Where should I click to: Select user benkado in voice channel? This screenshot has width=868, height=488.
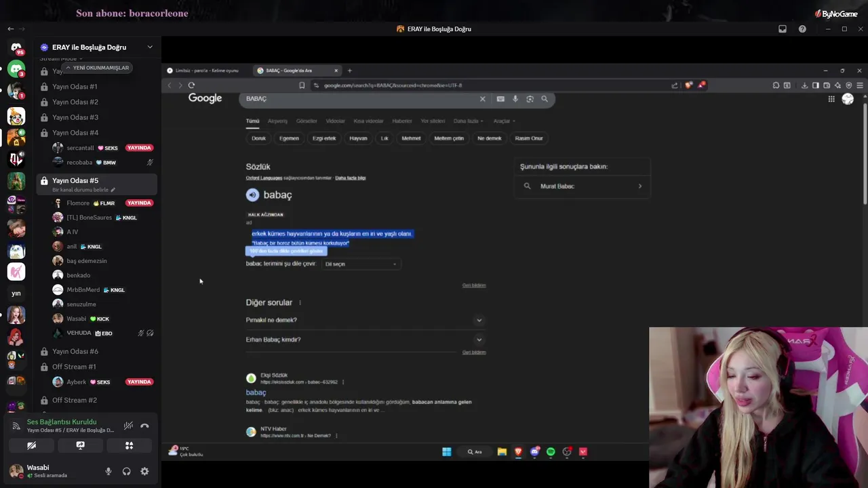78,275
